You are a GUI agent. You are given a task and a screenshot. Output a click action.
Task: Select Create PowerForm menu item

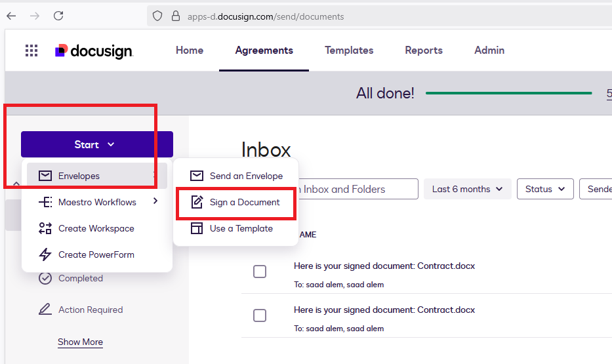(x=97, y=254)
